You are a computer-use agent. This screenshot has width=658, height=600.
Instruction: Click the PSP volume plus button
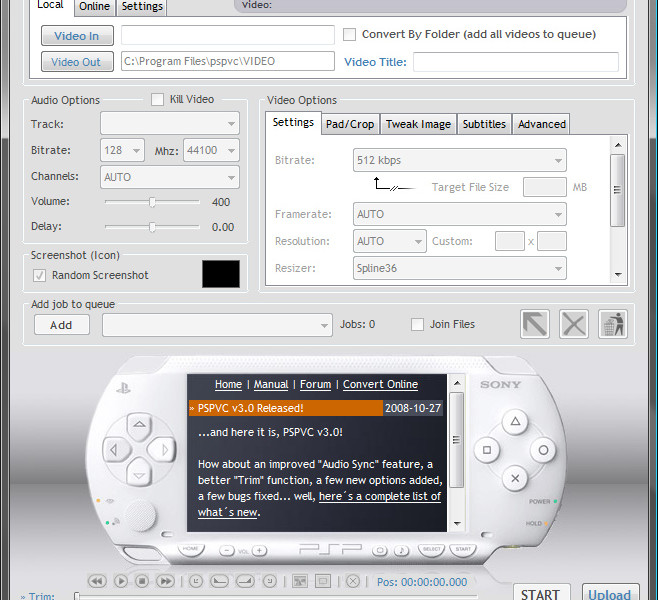click(260, 550)
